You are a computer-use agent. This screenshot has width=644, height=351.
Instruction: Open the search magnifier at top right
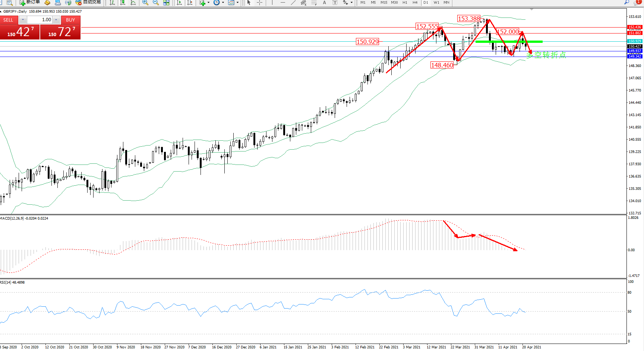[x=627, y=2]
